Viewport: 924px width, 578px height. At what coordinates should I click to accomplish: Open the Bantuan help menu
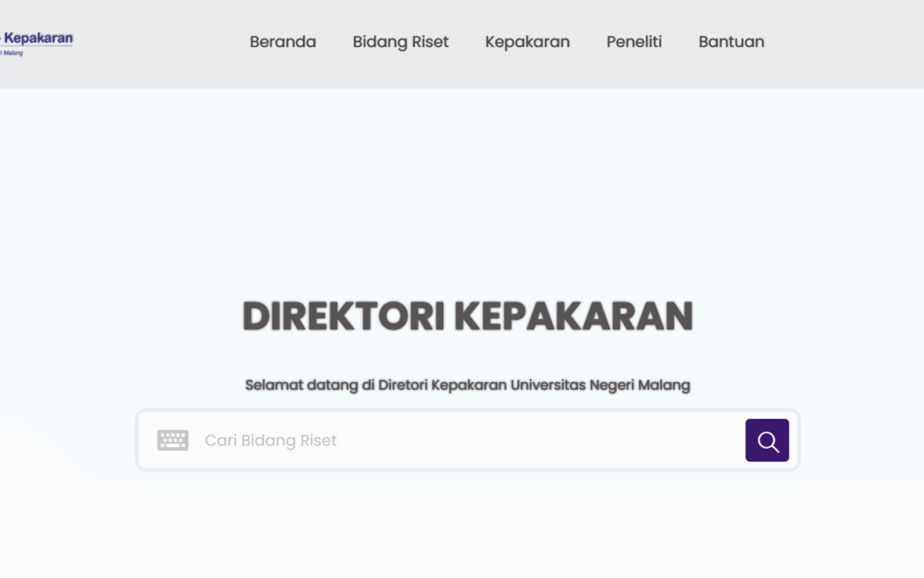pos(731,42)
